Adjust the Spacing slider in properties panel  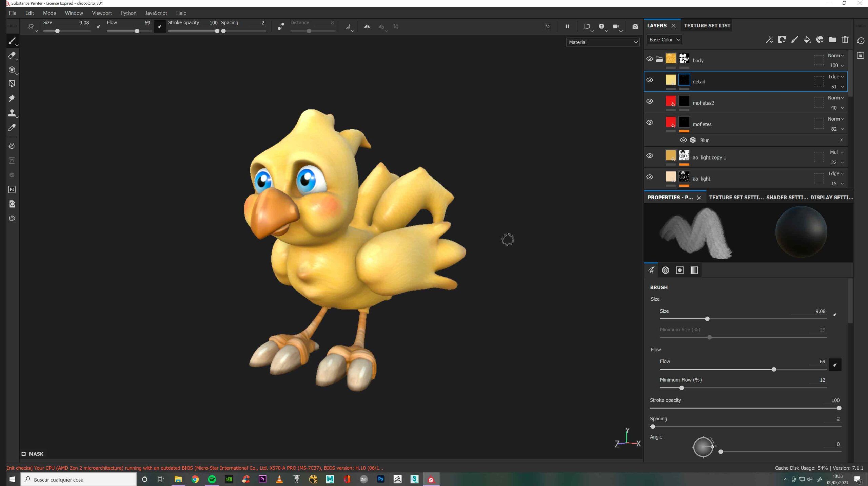coord(745,427)
